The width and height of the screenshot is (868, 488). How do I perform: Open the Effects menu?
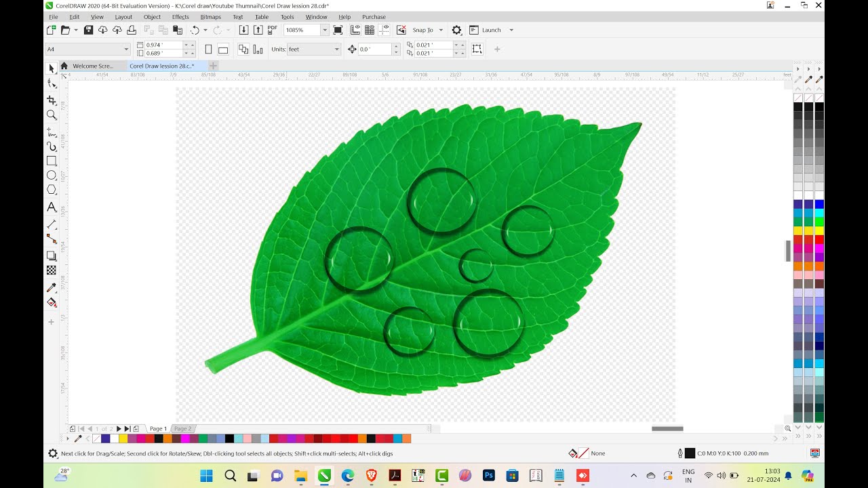(180, 17)
